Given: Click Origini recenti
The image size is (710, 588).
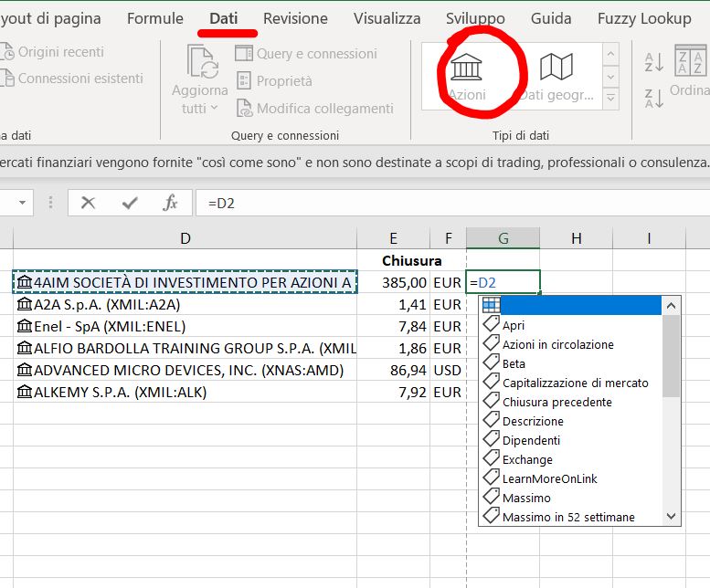Looking at the screenshot, I should (x=52, y=52).
